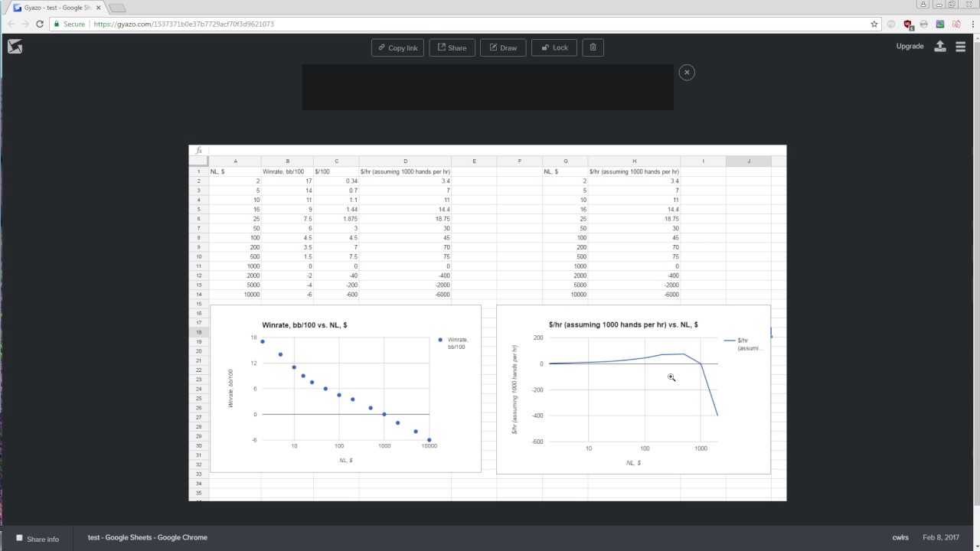Image resolution: width=980 pixels, height=551 pixels.
Task: Click 'test - Google Sheets - Google Chrome' title
Action: [x=148, y=537]
